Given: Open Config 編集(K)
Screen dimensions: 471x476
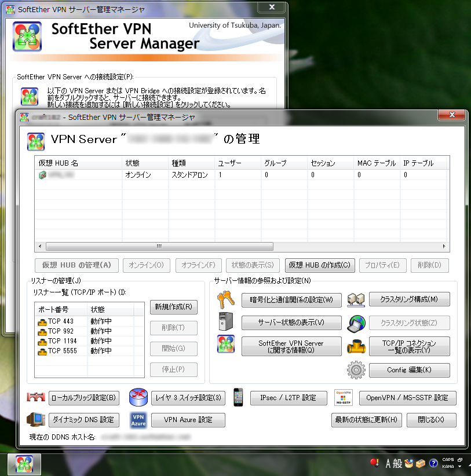Looking at the screenshot, I should [x=410, y=370].
